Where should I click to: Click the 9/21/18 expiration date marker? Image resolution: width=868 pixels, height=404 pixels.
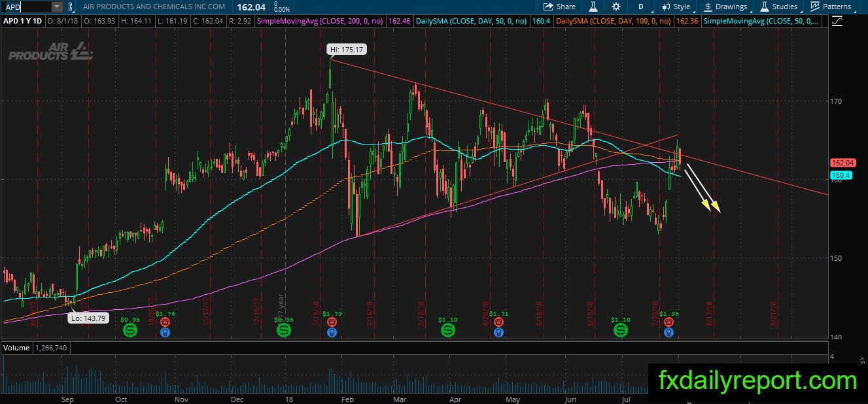click(773, 314)
